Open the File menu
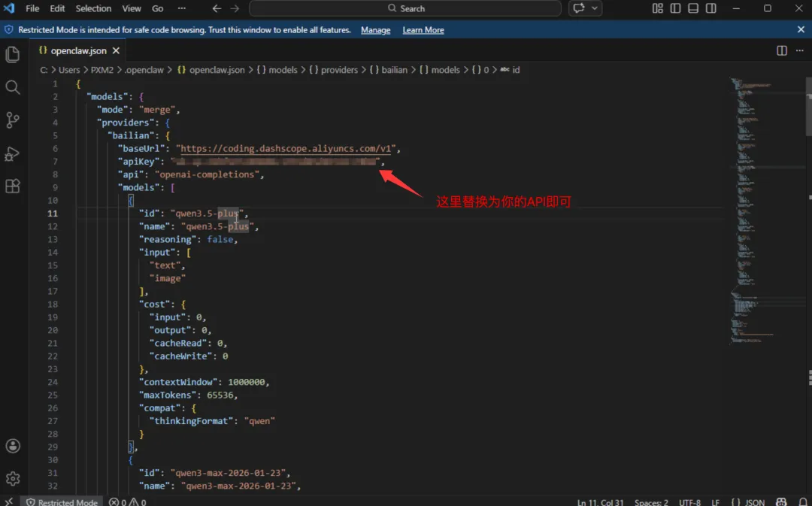This screenshot has width=812, height=506. click(x=32, y=8)
